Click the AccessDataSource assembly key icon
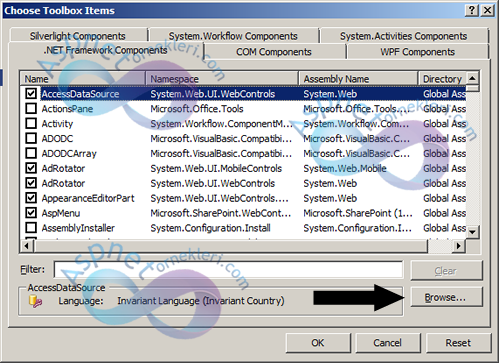 (35, 301)
